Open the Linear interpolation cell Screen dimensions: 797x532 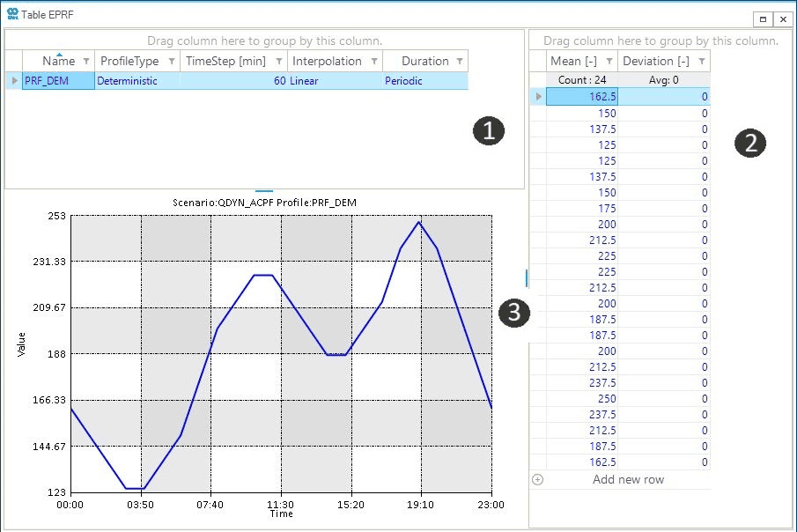pos(335,81)
